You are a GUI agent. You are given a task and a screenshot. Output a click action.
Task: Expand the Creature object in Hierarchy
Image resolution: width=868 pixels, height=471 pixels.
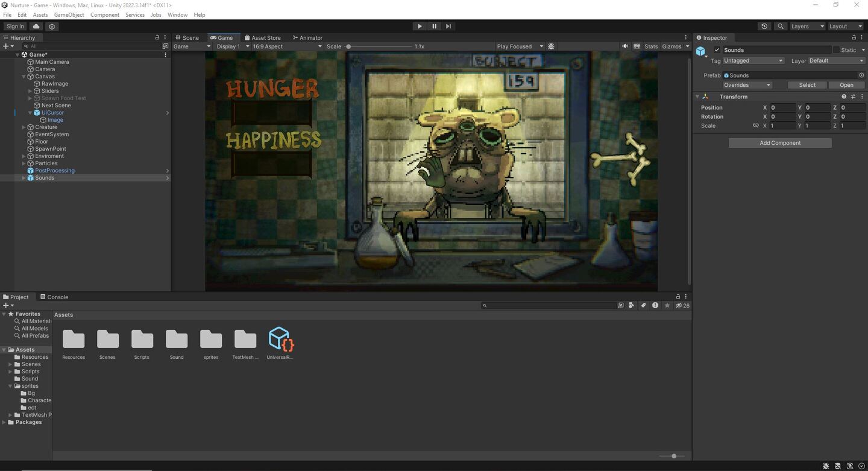tap(24, 127)
